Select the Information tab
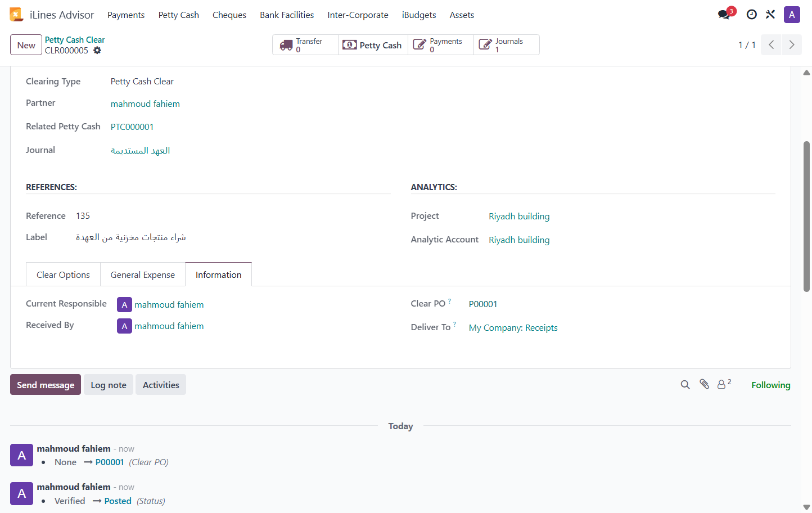This screenshot has width=812, height=513. click(x=218, y=274)
